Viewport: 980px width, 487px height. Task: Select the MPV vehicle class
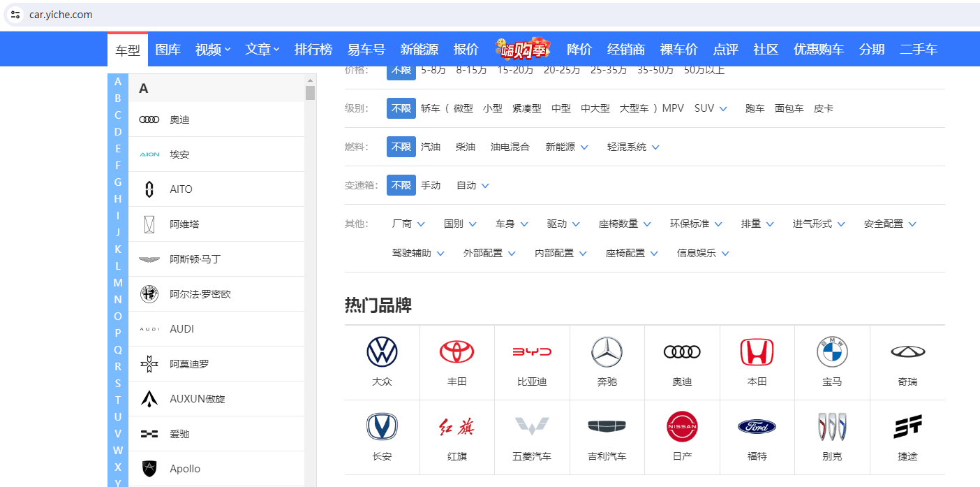pyautogui.click(x=673, y=108)
